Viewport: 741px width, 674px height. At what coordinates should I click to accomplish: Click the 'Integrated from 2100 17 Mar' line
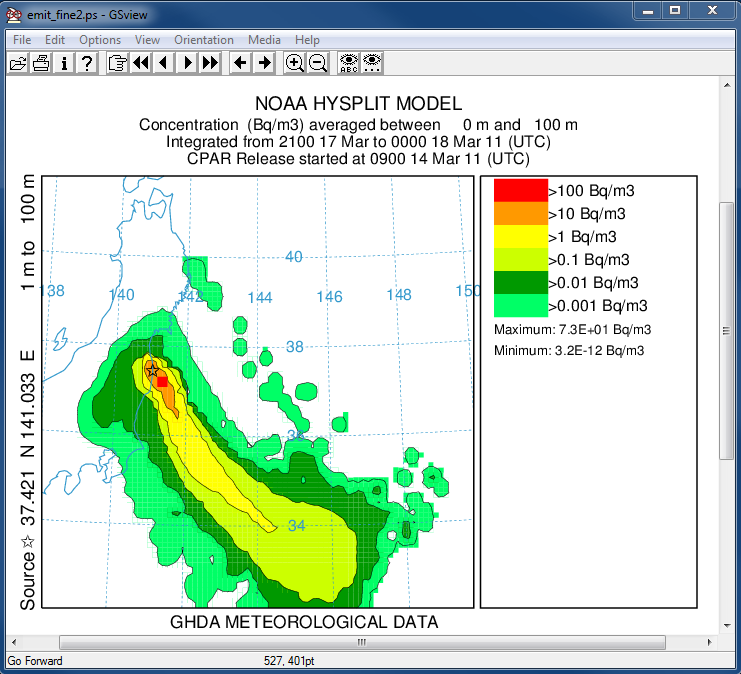click(358, 141)
